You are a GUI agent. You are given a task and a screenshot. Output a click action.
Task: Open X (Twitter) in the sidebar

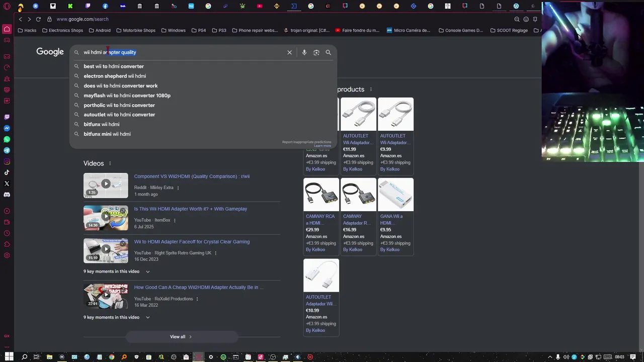click(7, 184)
